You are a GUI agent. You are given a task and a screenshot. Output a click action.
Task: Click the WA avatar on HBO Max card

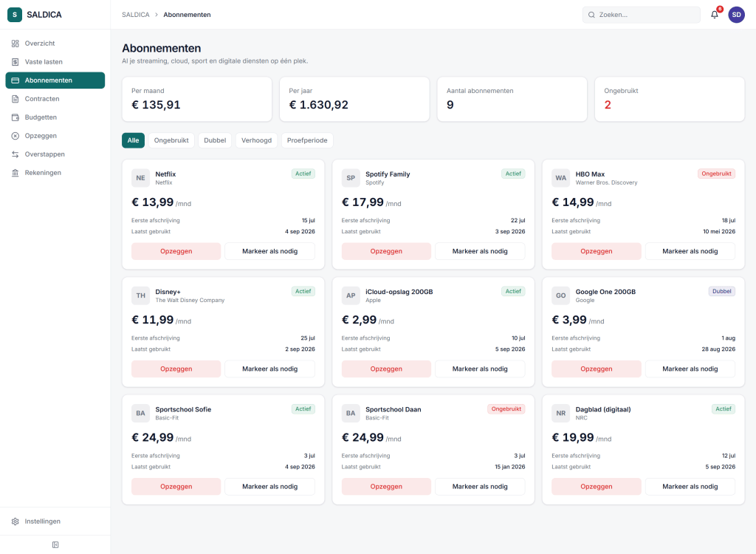tap(561, 177)
